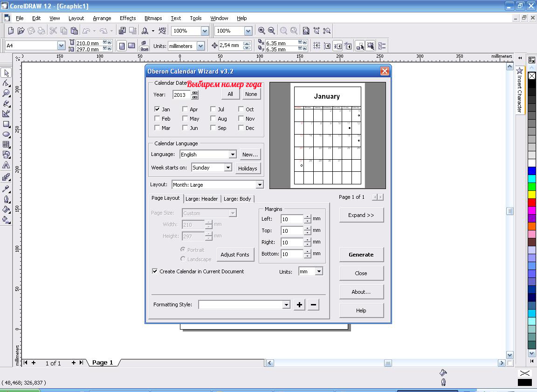
Task: Click the Zoom In magnifier icon
Action: (262, 31)
